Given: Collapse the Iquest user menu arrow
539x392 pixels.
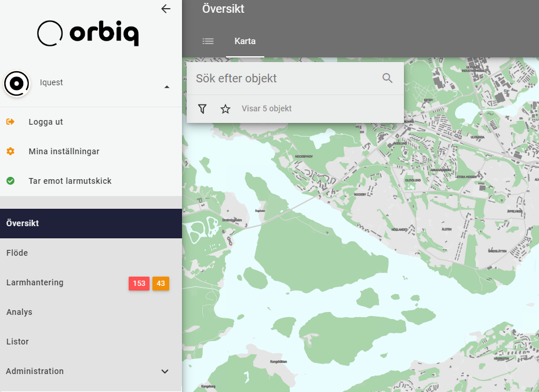Looking at the screenshot, I should [167, 87].
